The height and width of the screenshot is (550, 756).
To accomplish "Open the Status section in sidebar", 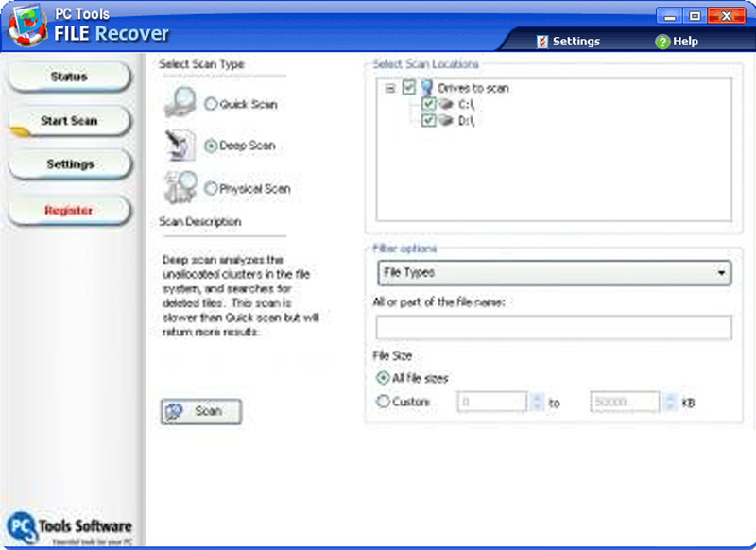I will pyautogui.click(x=69, y=77).
